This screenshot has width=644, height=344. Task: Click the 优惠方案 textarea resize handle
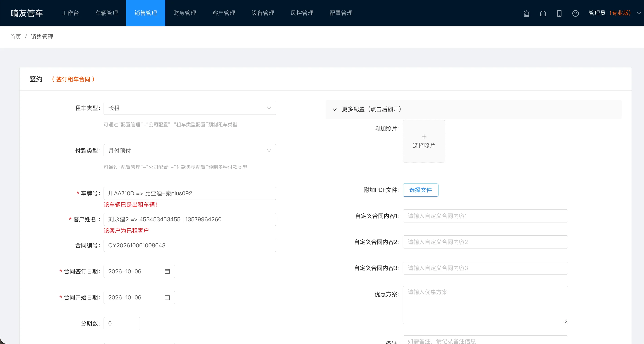pyautogui.click(x=565, y=321)
